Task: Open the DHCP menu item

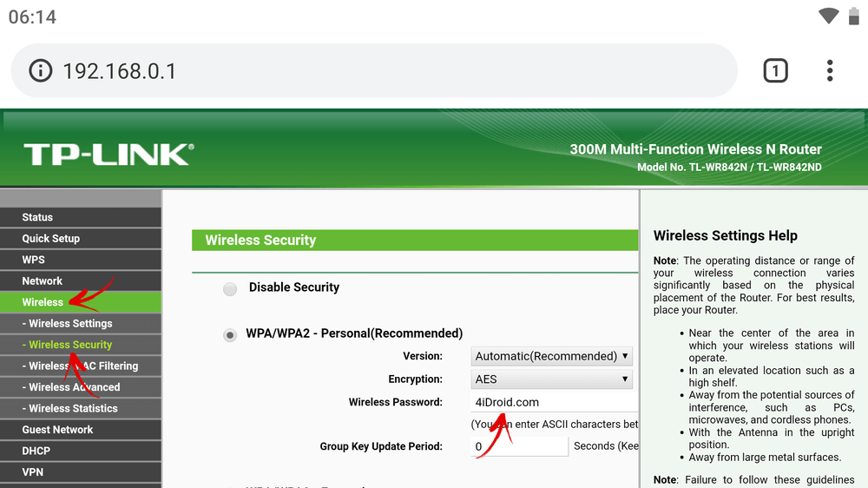Action: point(36,452)
